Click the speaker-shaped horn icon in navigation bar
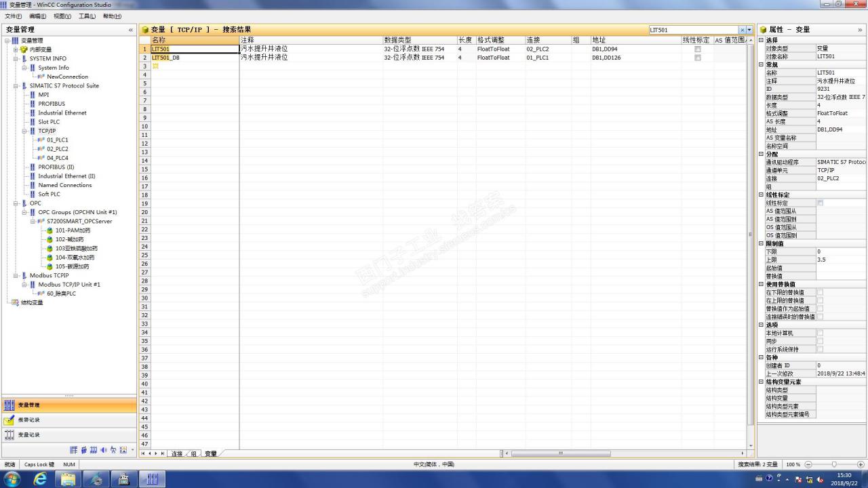This screenshot has width=868, height=488. (104, 450)
